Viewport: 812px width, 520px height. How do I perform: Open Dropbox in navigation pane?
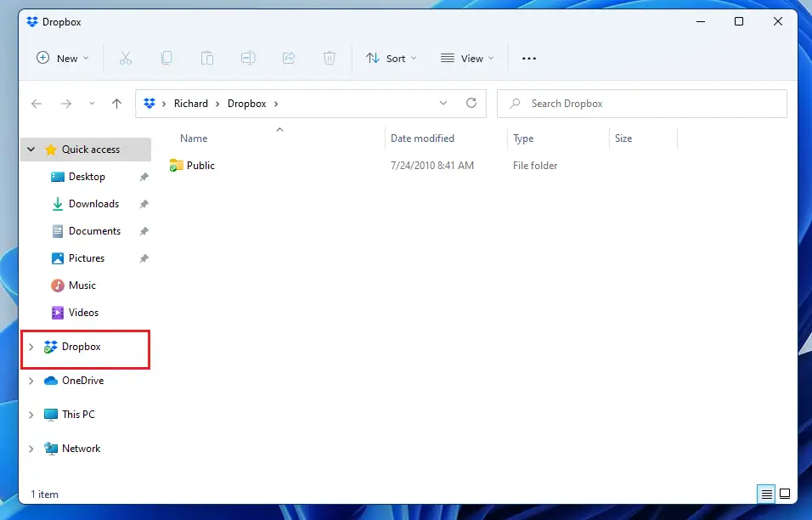(82, 347)
